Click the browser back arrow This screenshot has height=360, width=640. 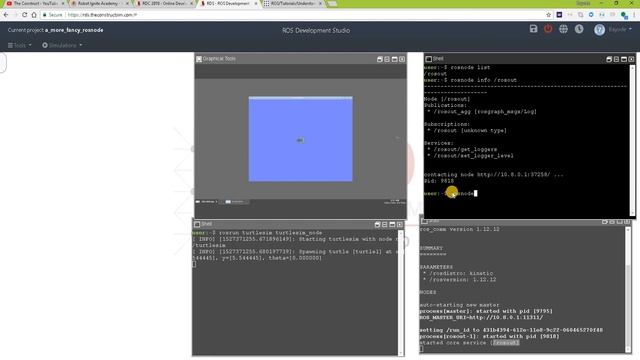[6, 15]
